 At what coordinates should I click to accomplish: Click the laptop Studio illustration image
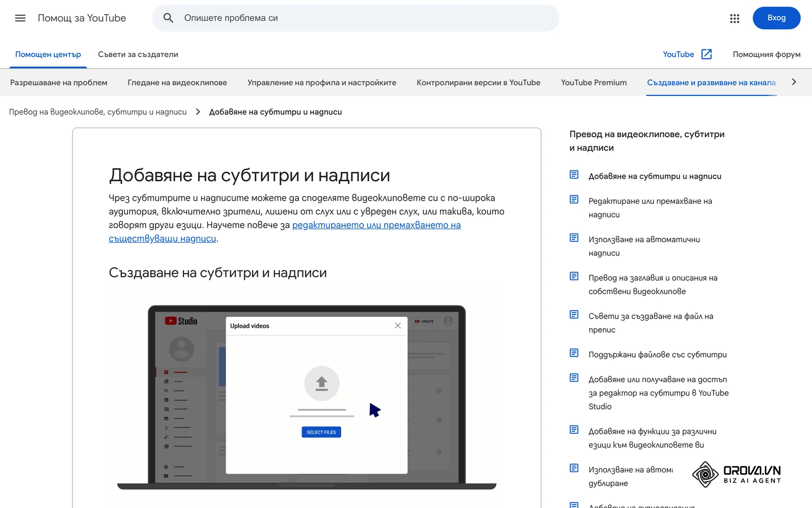point(307,397)
